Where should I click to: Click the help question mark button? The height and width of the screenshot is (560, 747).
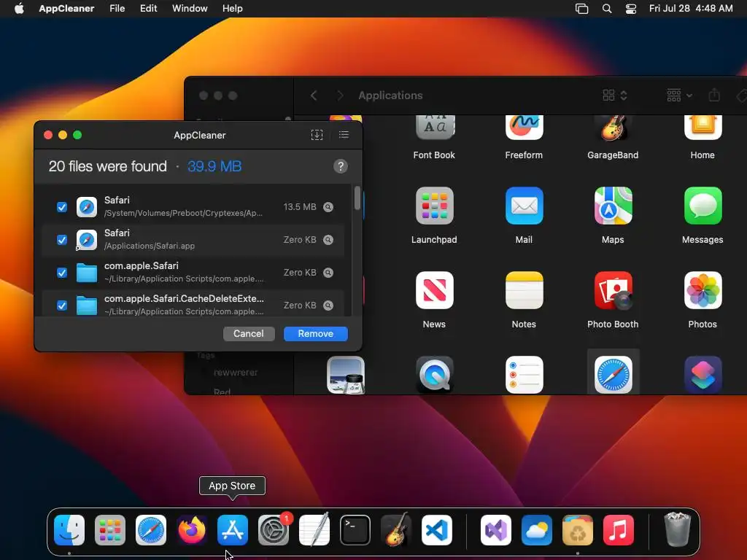tap(340, 166)
